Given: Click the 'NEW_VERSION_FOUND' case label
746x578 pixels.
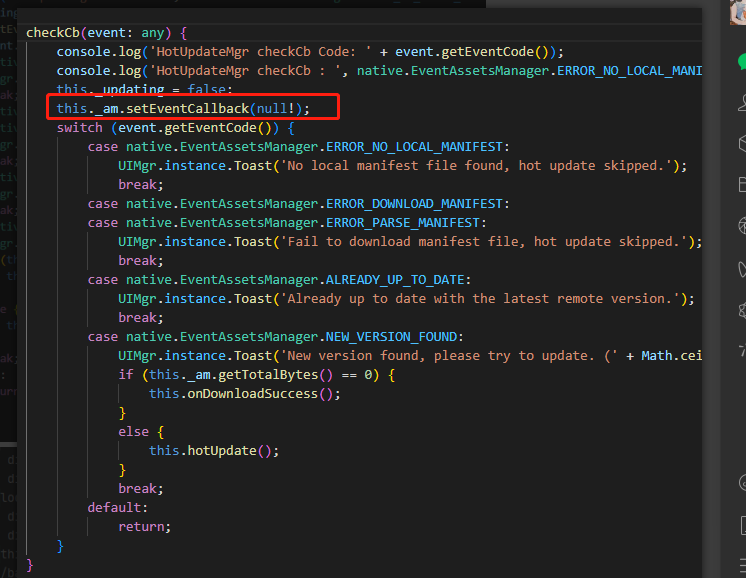Looking at the screenshot, I should pyautogui.click(x=275, y=337).
